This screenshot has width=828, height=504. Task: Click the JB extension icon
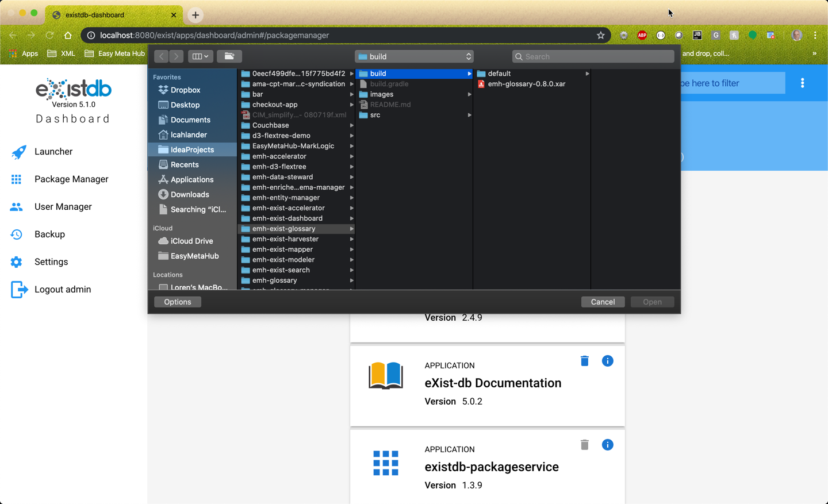[x=697, y=36]
